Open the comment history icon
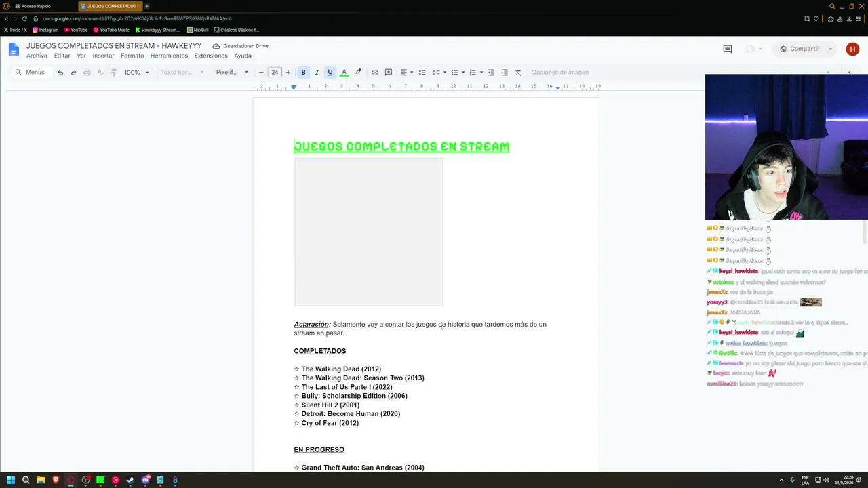The image size is (868, 488). coord(728,49)
